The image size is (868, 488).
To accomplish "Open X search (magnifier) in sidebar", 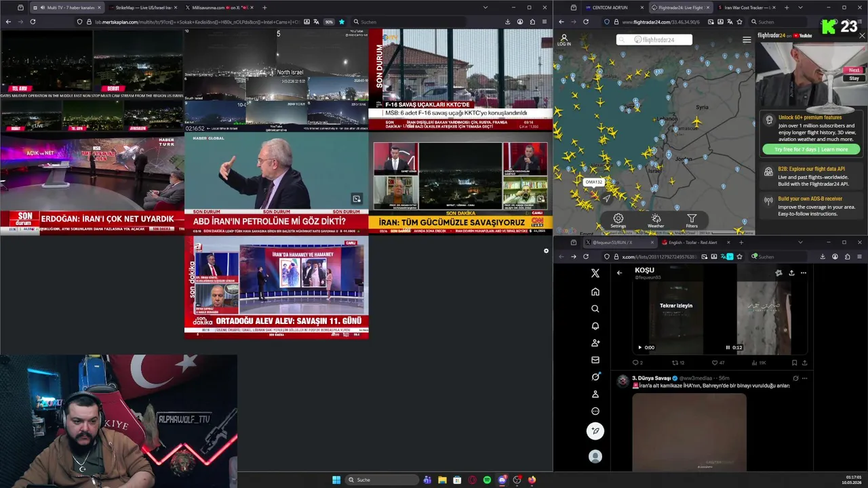I will click(x=595, y=308).
